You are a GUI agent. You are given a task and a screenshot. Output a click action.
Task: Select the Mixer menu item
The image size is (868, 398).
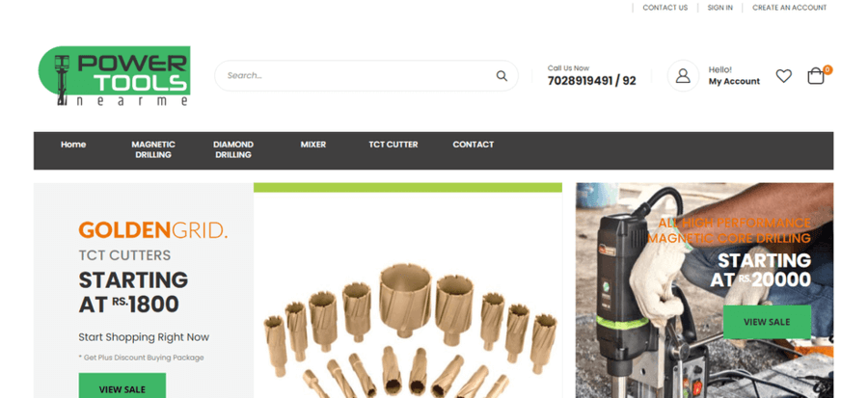[x=313, y=145]
